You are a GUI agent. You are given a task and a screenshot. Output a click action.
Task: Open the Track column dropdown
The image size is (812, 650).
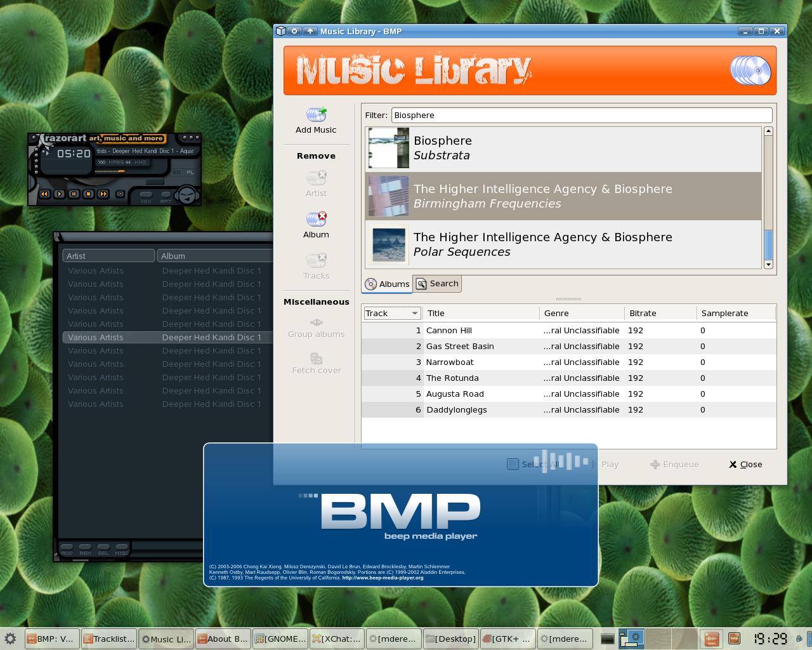point(415,313)
